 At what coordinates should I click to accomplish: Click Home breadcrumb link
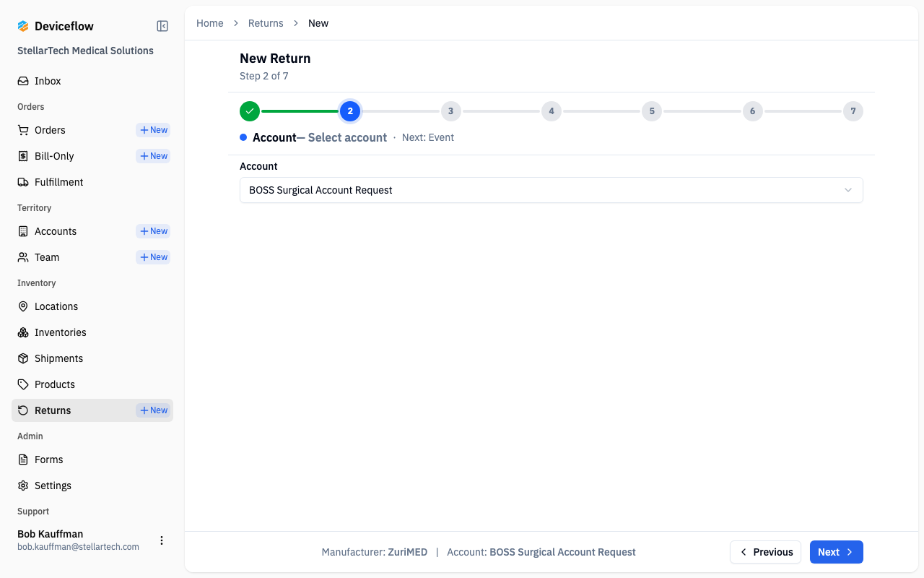click(x=210, y=23)
